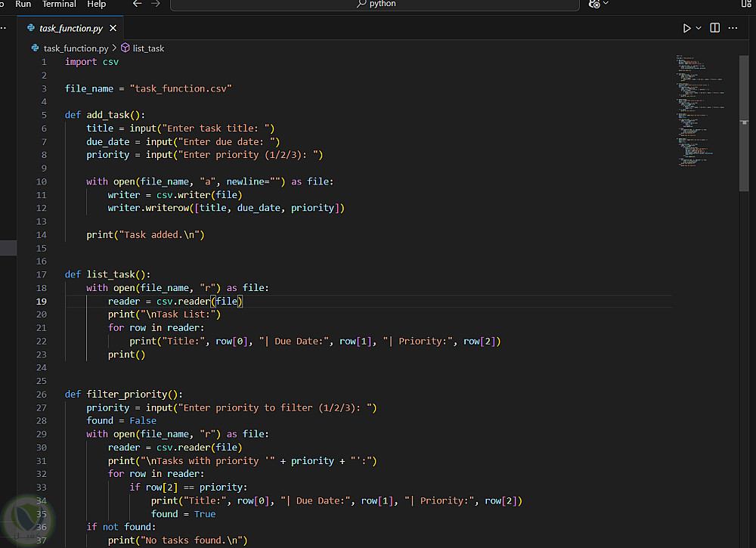Open the editor More Actions ellipsis

click(x=733, y=28)
